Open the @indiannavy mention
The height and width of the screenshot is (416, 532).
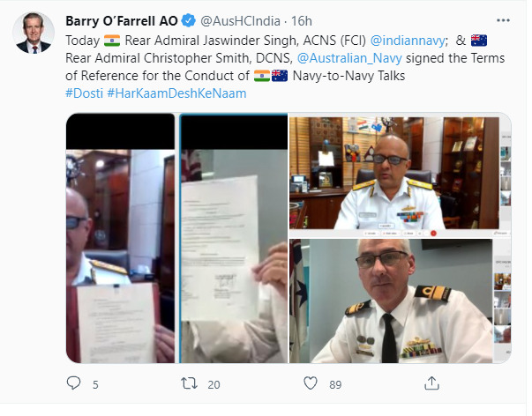click(407, 41)
